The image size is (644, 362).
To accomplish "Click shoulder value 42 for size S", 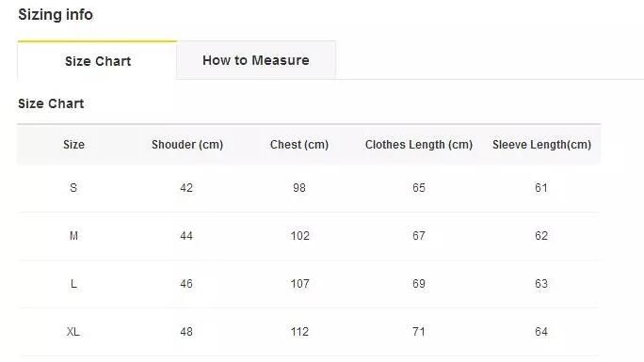I will [x=186, y=188].
